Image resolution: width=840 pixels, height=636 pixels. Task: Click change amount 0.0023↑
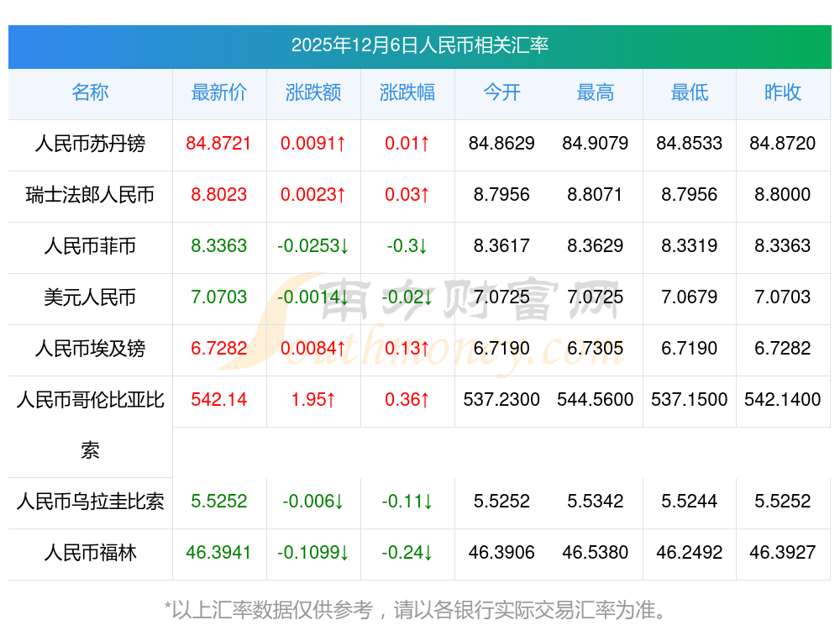click(x=312, y=195)
